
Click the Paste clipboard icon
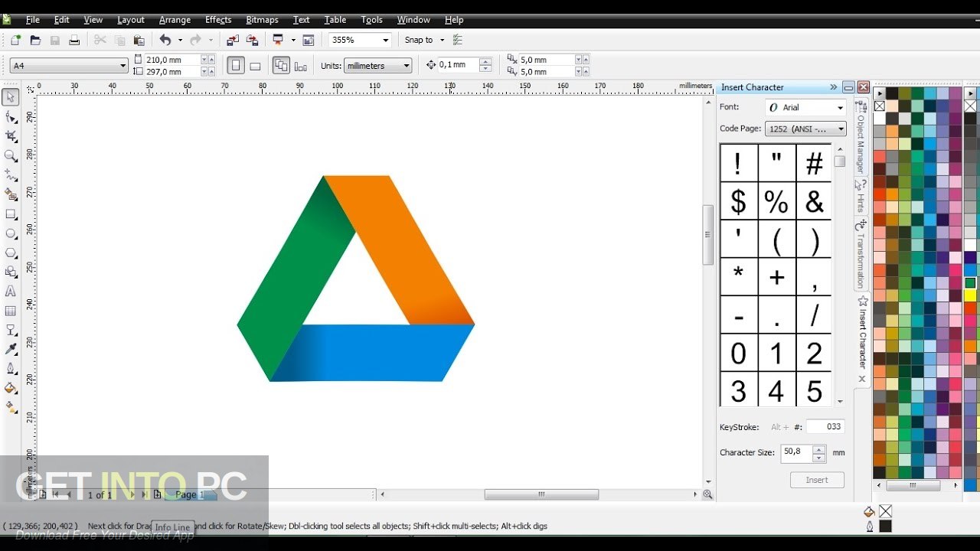(x=139, y=40)
